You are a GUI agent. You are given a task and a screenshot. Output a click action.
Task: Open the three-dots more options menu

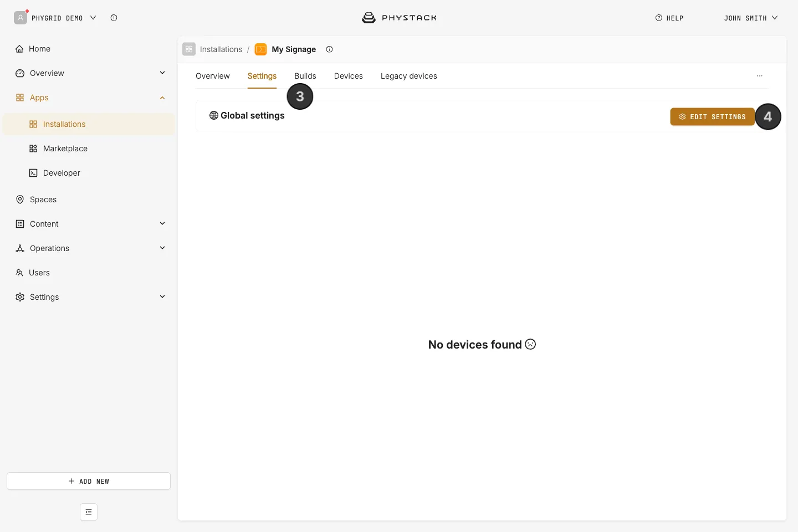(x=759, y=76)
